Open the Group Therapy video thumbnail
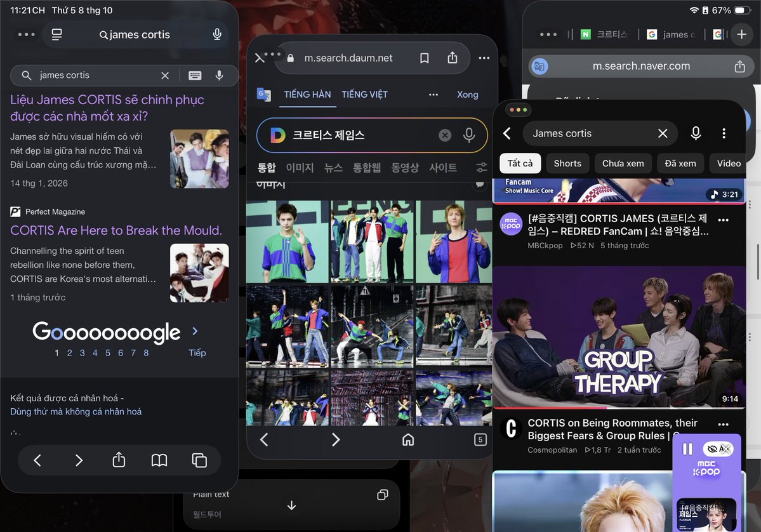Image resolution: width=761 pixels, height=532 pixels. (619, 337)
